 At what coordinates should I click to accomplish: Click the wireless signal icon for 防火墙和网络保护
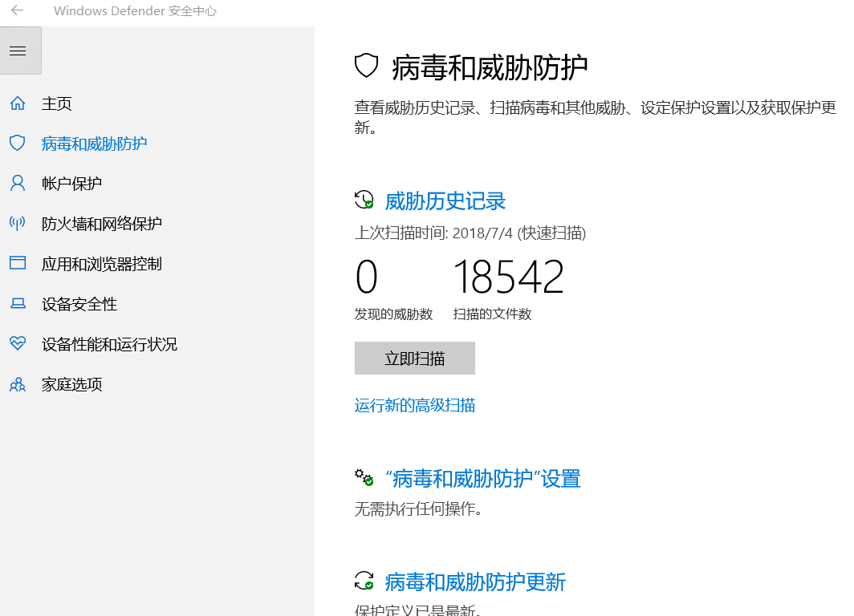pos(18,223)
